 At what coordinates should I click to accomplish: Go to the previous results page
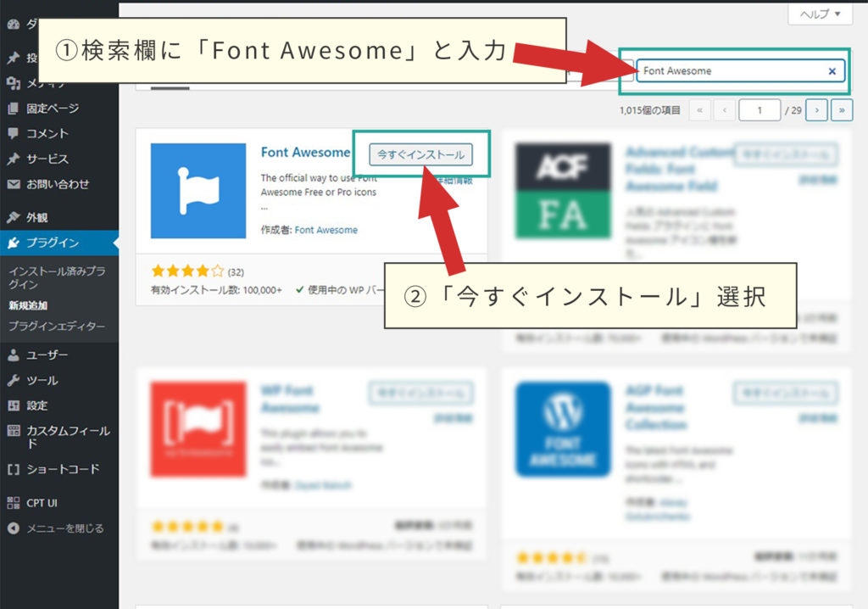pos(725,110)
